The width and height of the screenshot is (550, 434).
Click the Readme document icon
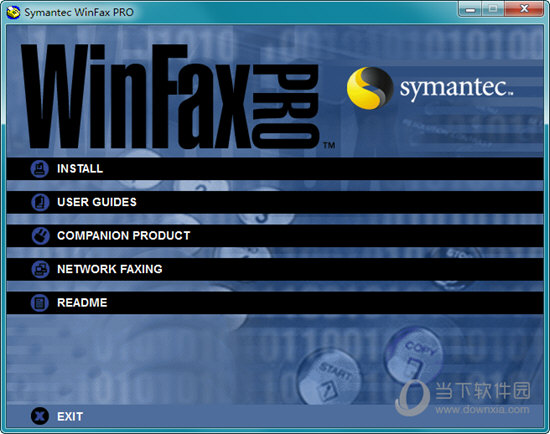coord(40,303)
